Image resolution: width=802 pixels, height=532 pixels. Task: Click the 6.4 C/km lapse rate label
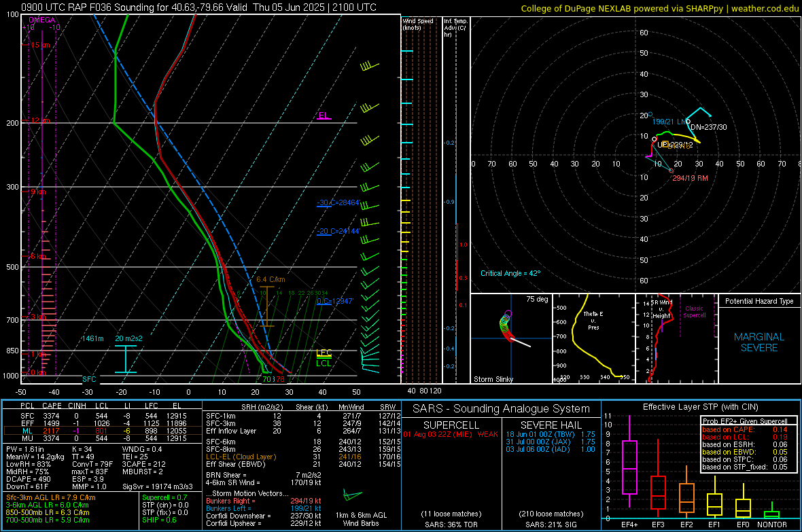271,279
